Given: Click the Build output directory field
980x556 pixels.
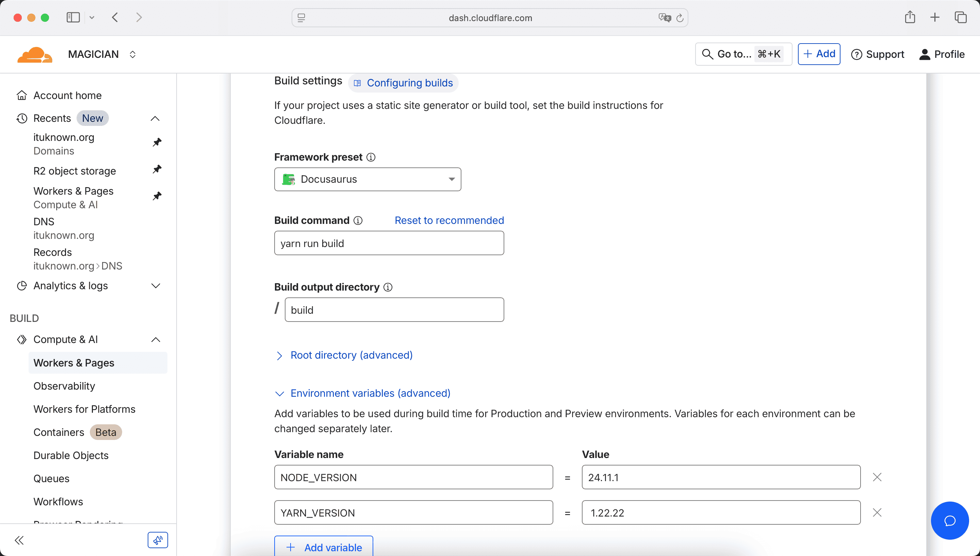Looking at the screenshot, I should [394, 310].
